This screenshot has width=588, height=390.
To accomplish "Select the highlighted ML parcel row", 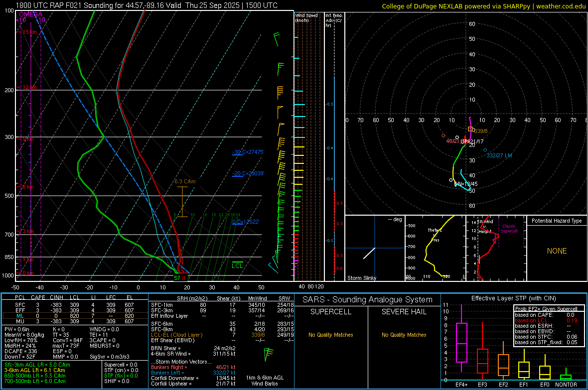I will click(x=75, y=316).
